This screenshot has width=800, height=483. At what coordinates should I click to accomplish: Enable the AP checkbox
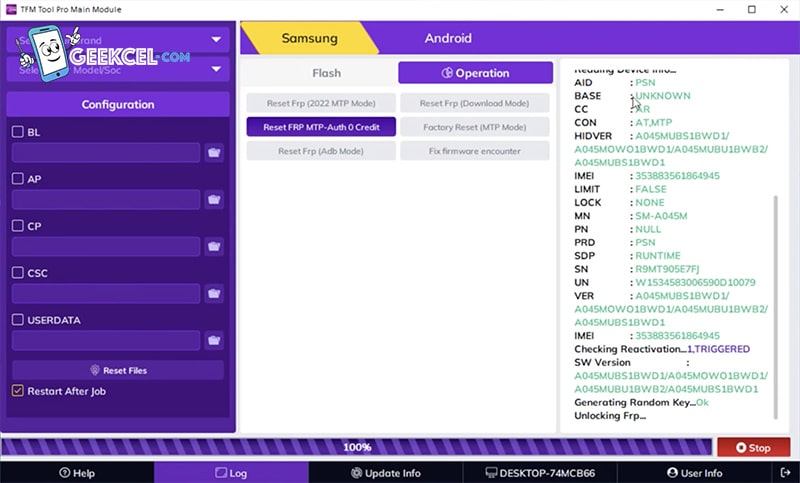point(18,179)
